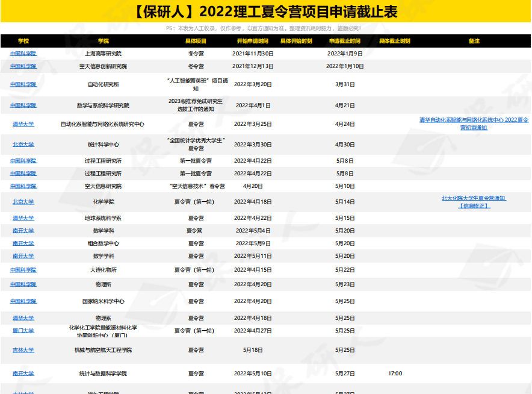532x394 pixels.
Task: Select the 空天信息创新研究院 cell
Action: tap(103, 66)
